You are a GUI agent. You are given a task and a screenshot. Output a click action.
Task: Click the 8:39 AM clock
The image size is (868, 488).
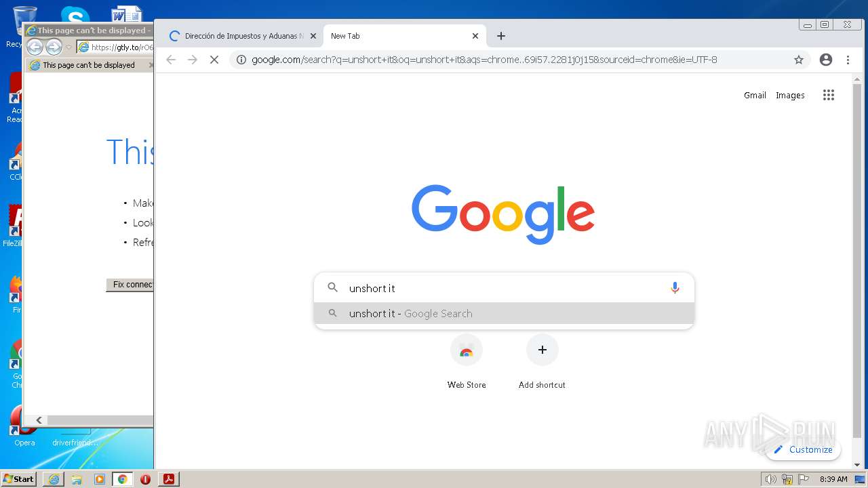tap(833, 479)
